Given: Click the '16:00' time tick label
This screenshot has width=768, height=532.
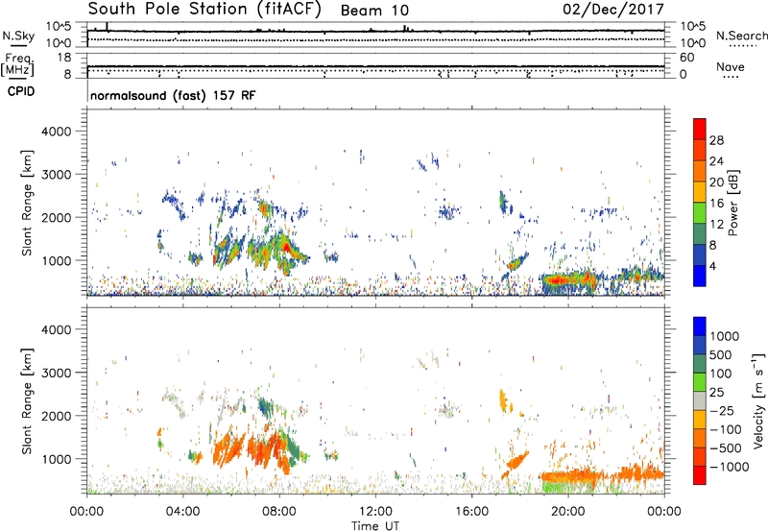Looking at the screenshot, I should tap(471, 512).
